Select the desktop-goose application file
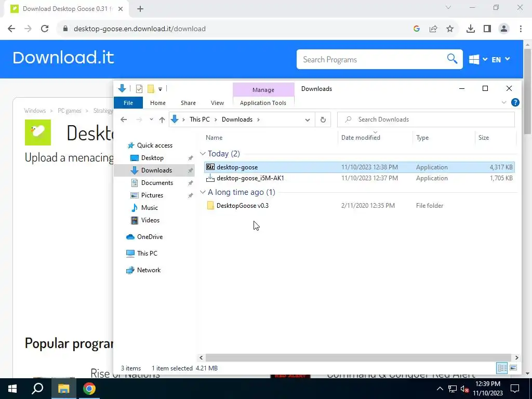Screen dimensions: 532x399 [x=360, y=167]
